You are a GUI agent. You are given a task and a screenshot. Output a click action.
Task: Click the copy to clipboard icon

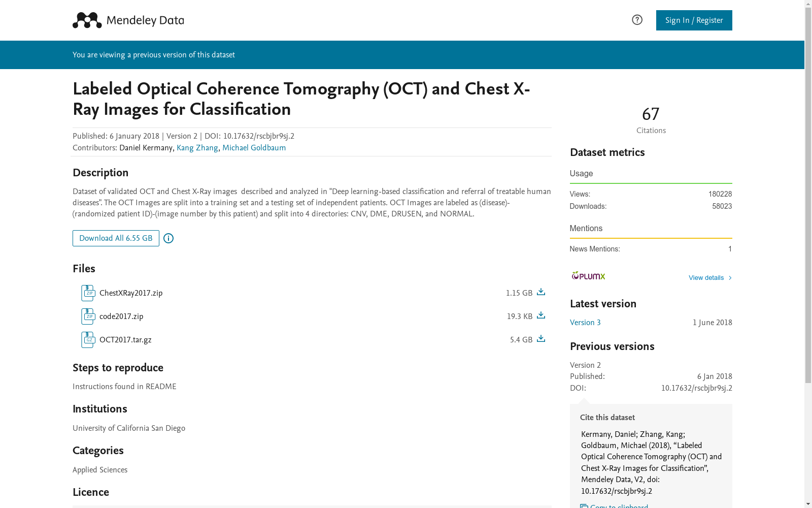[584, 506]
